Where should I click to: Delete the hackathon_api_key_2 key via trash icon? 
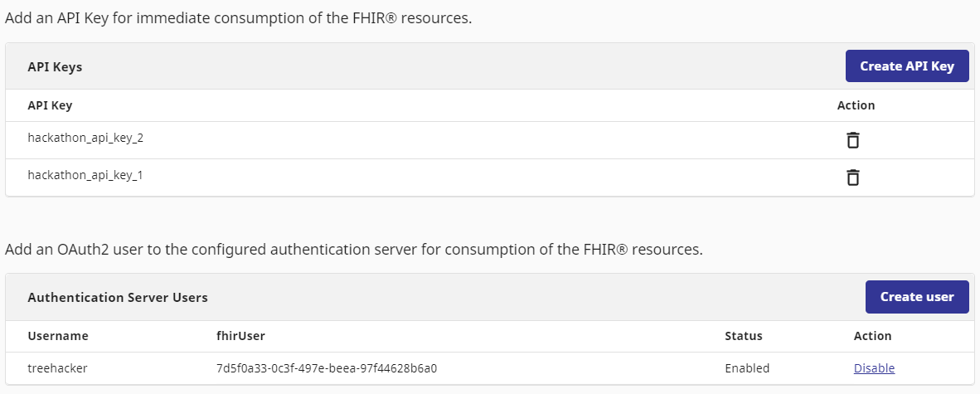(x=852, y=140)
